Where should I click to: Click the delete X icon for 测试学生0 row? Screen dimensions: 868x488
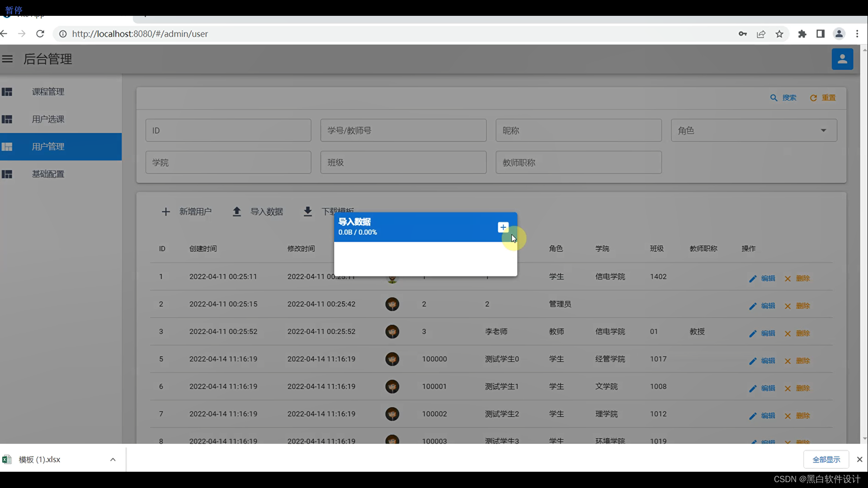pos(788,361)
